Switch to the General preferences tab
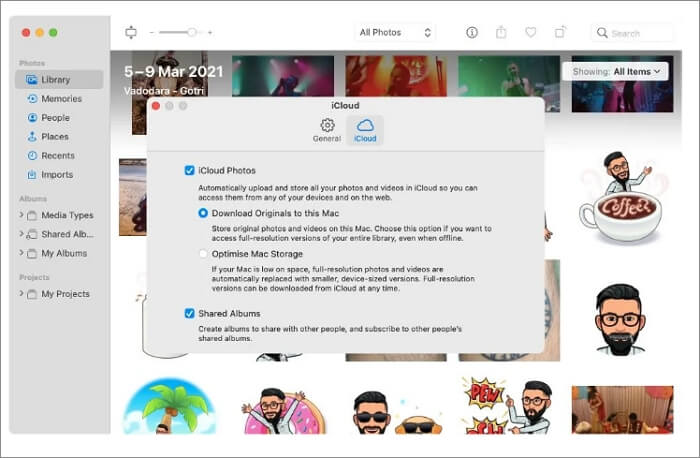 [327, 130]
